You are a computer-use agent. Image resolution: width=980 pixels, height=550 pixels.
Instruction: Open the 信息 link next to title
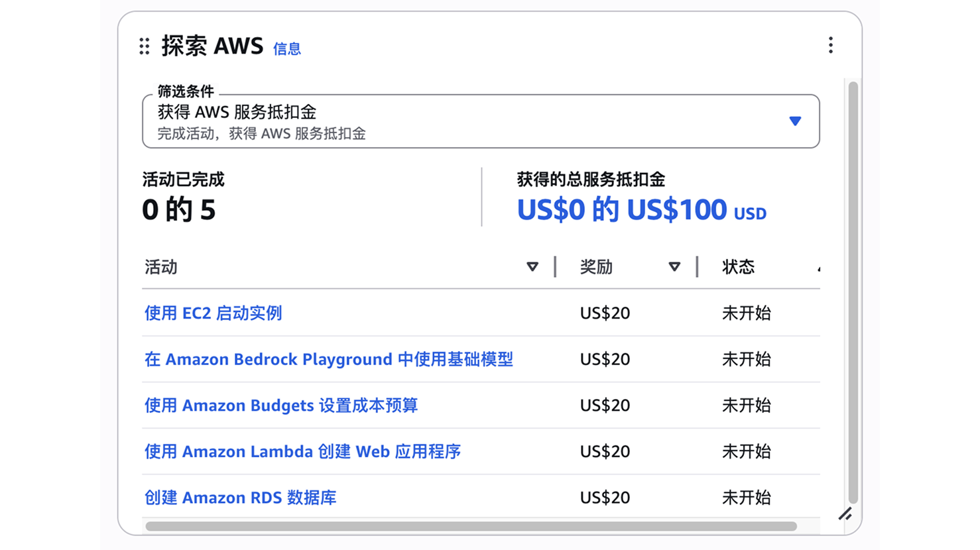tap(286, 49)
